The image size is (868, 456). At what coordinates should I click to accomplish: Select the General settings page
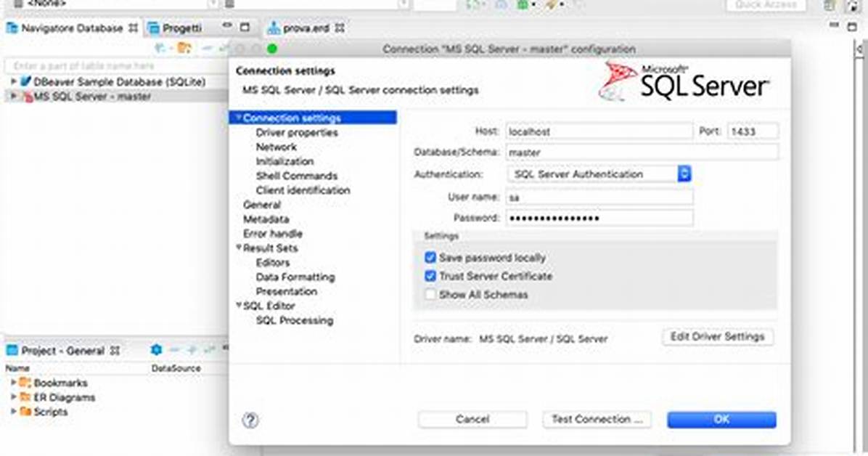coord(262,205)
